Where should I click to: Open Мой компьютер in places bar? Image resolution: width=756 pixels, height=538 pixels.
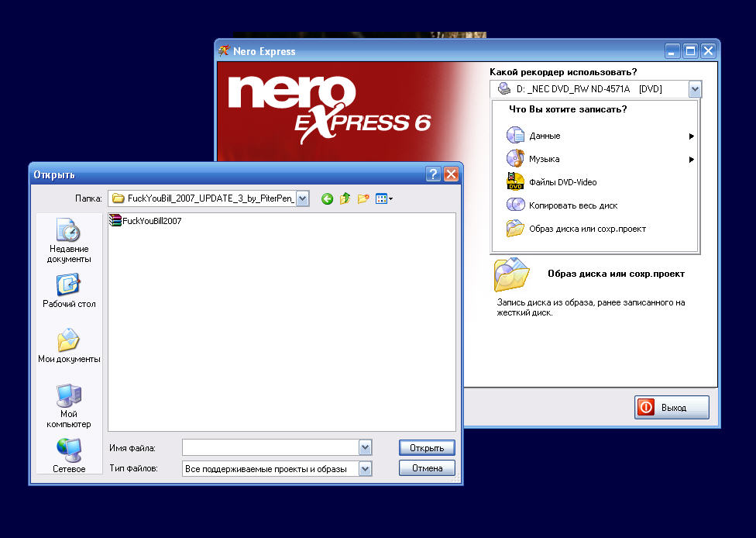(x=69, y=405)
